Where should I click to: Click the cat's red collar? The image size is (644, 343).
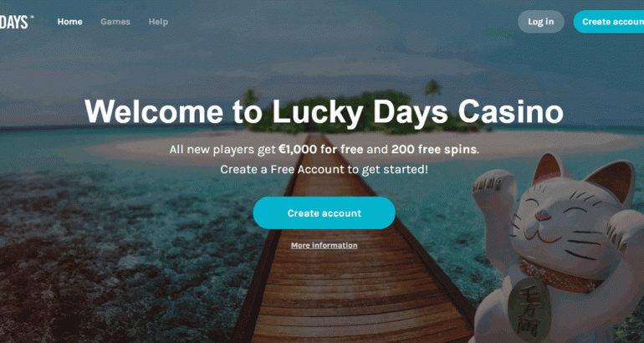coord(563,275)
